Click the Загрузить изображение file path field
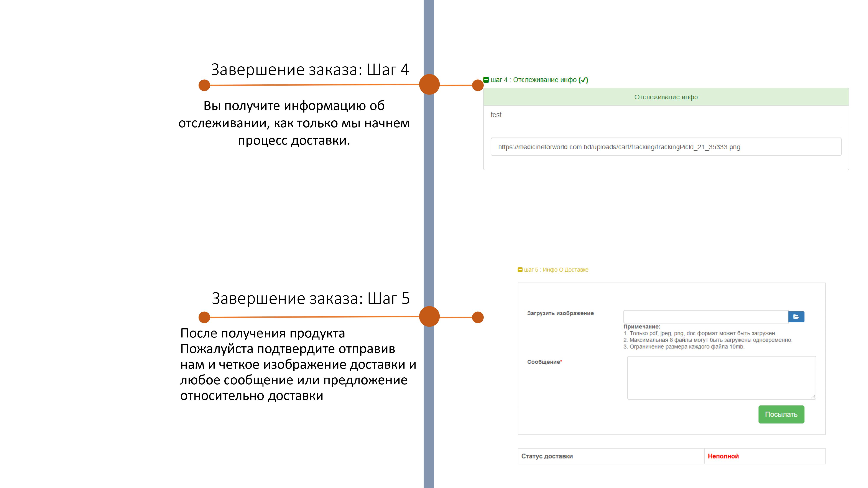Screen dimensions: 868x488 [x=706, y=317]
